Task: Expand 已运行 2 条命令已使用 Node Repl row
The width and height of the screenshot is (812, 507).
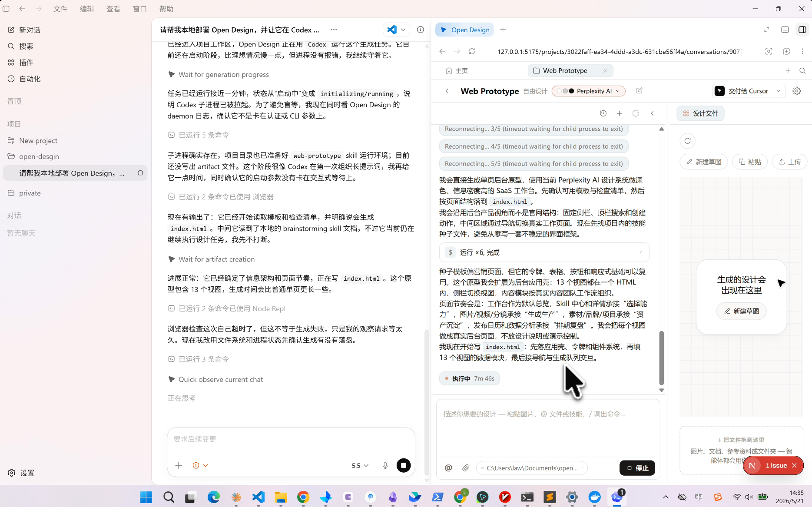Action: (226, 308)
